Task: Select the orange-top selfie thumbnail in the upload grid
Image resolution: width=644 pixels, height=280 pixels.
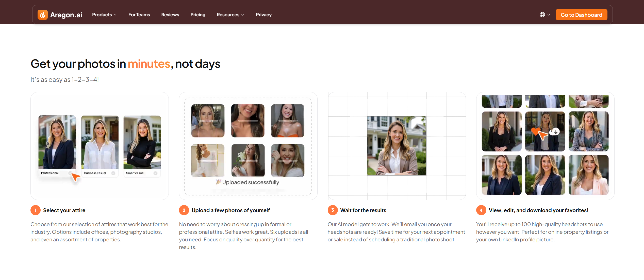Action: coord(287,121)
